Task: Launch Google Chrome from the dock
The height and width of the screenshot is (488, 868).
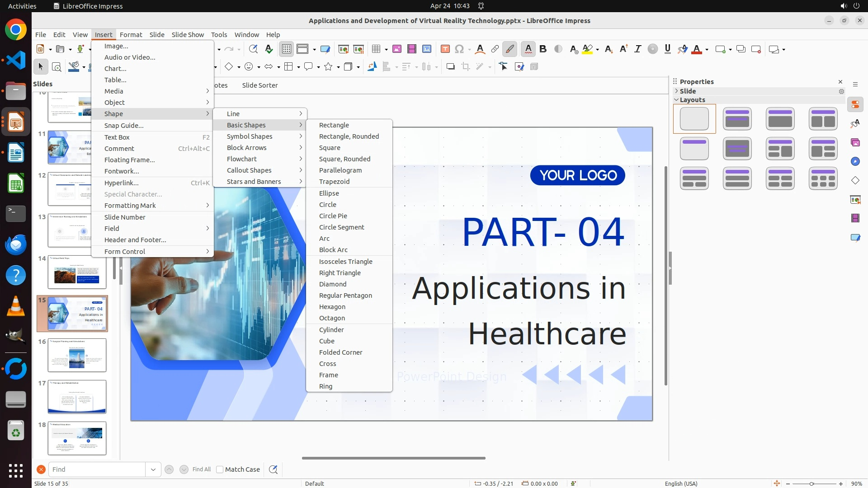Action: pyautogui.click(x=16, y=30)
